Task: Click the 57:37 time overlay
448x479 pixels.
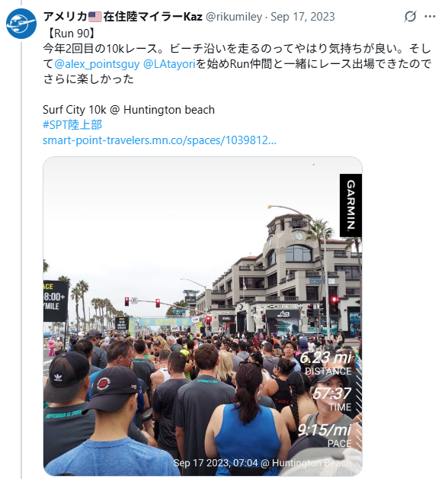Action: click(331, 399)
